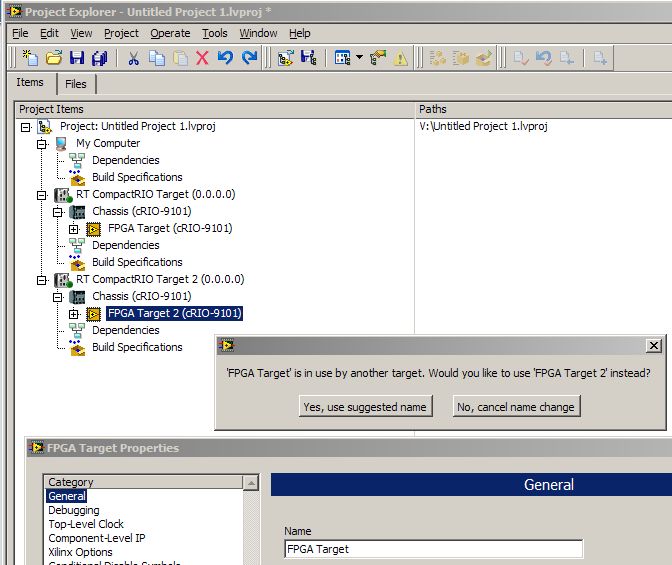Click Category list scroll up arrow

tap(251, 483)
